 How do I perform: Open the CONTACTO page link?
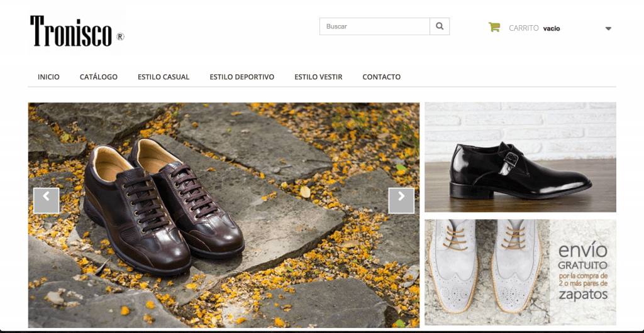click(381, 77)
